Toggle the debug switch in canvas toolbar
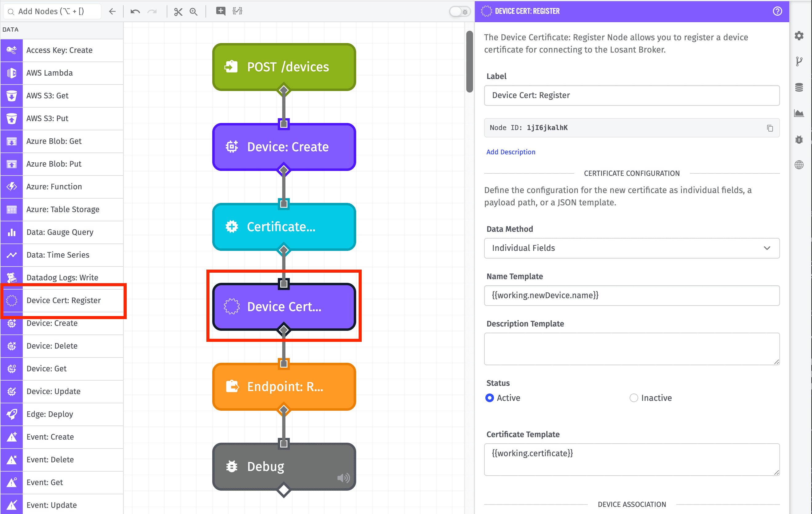The width and height of the screenshot is (812, 514). coord(460,11)
